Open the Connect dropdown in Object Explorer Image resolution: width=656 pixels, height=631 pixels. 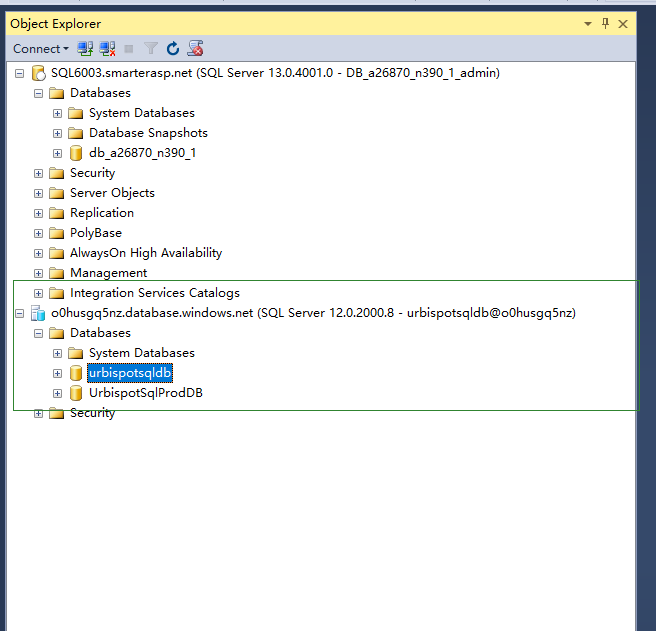pos(40,48)
